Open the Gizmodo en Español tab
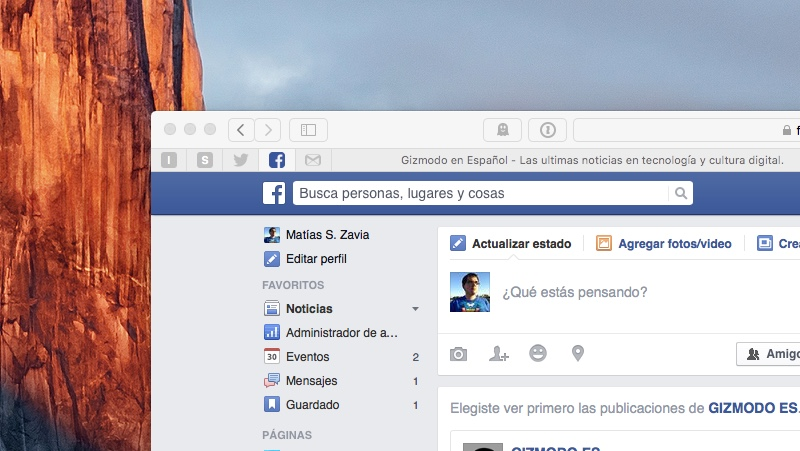The height and width of the screenshot is (451, 800). pyautogui.click(x=592, y=160)
